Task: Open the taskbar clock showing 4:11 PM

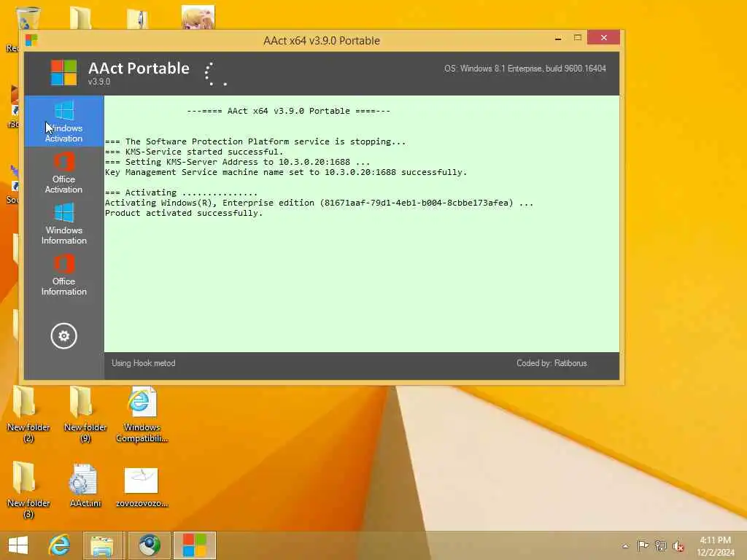Action: [716, 546]
